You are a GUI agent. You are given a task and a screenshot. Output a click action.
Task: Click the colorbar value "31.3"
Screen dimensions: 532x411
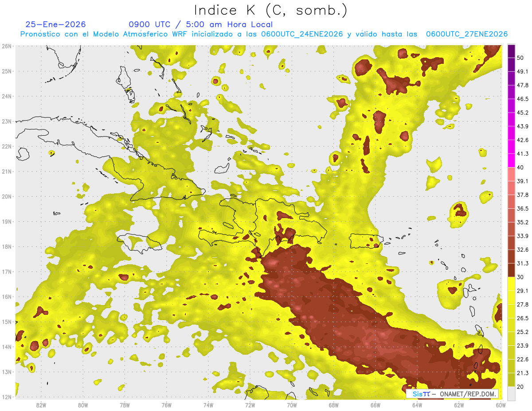click(522, 263)
